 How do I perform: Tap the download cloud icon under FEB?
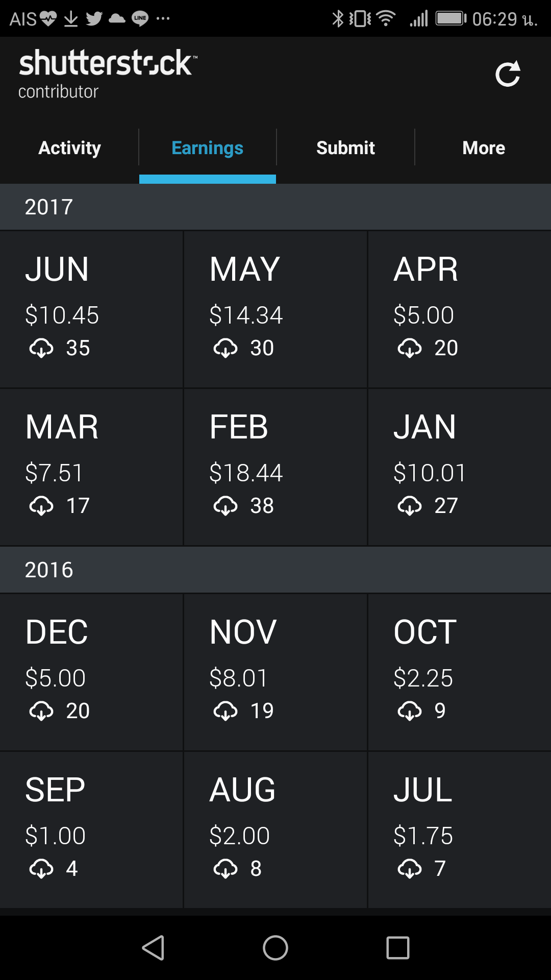tap(226, 506)
